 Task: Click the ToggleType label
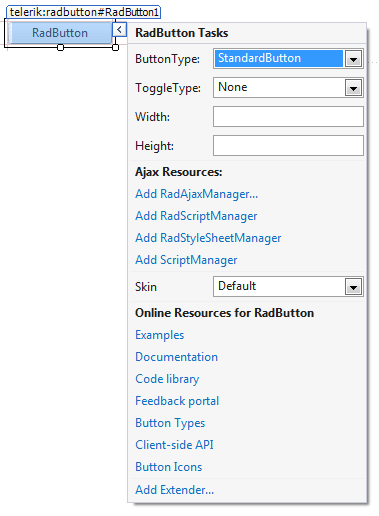point(168,88)
